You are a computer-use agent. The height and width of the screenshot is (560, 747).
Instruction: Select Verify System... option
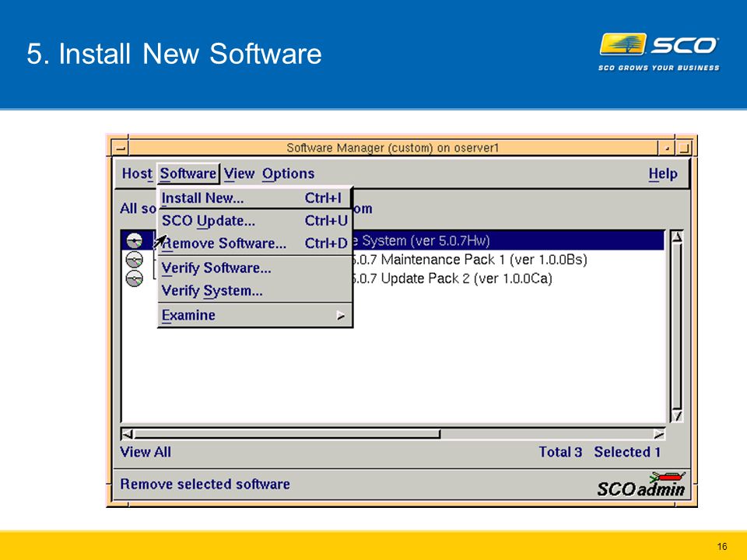(x=255, y=290)
